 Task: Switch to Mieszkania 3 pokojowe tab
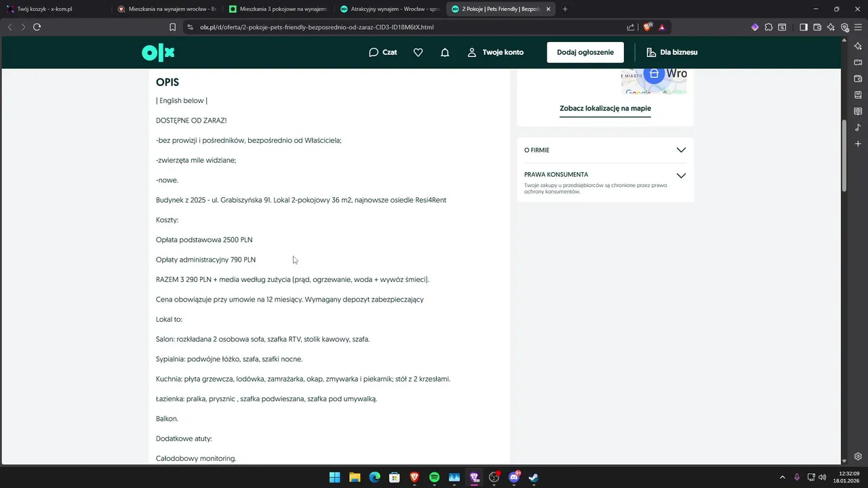click(x=277, y=9)
